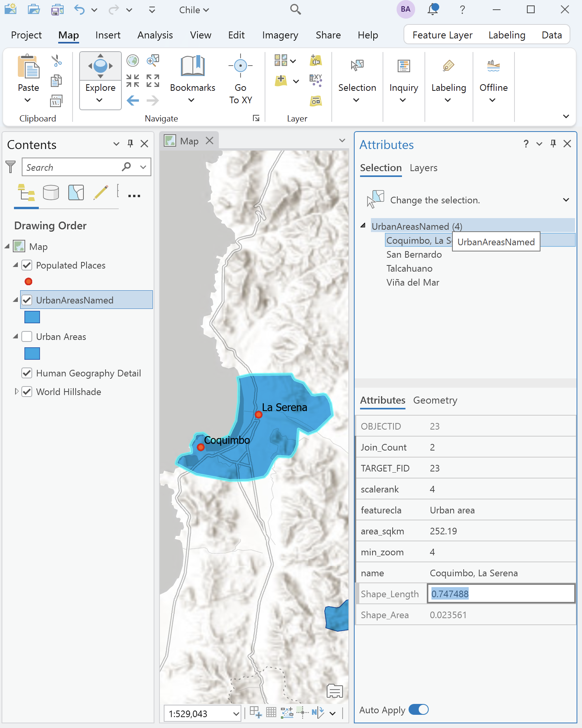Open the notifications bell
This screenshot has height=728, width=582.
[433, 9]
